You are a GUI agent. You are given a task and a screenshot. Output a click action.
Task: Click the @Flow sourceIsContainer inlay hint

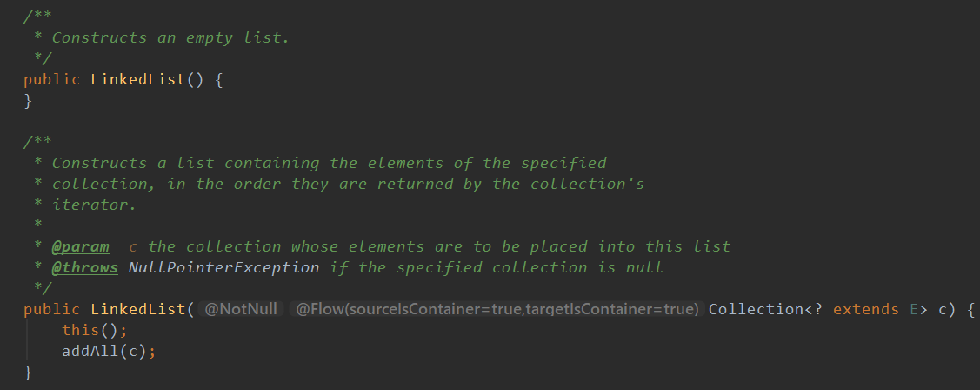tap(497, 309)
